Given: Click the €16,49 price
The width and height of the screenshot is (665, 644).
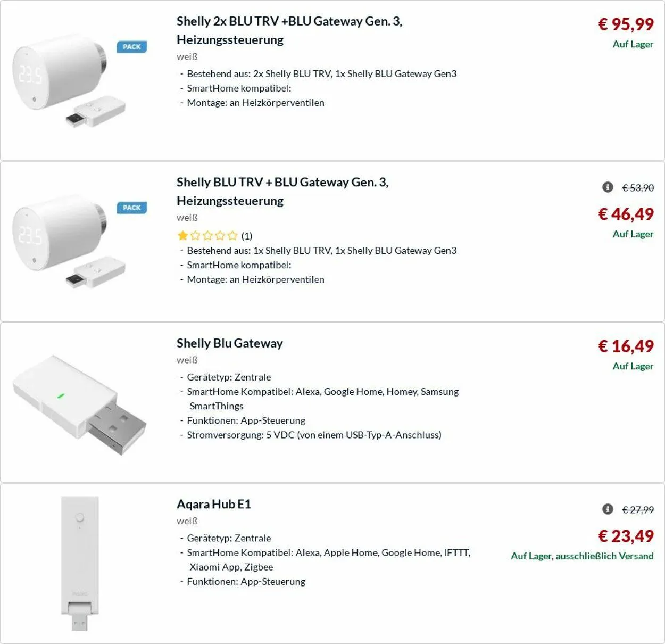Looking at the screenshot, I should pyautogui.click(x=626, y=346).
